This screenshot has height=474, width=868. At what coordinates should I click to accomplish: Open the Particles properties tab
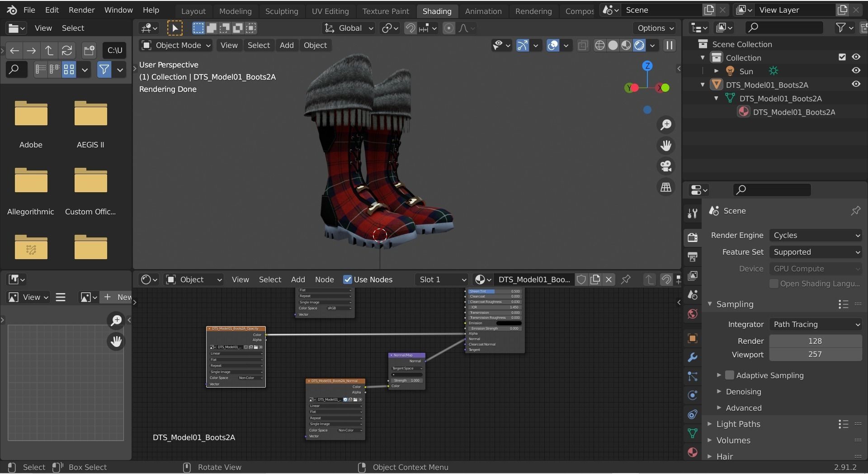tap(692, 376)
